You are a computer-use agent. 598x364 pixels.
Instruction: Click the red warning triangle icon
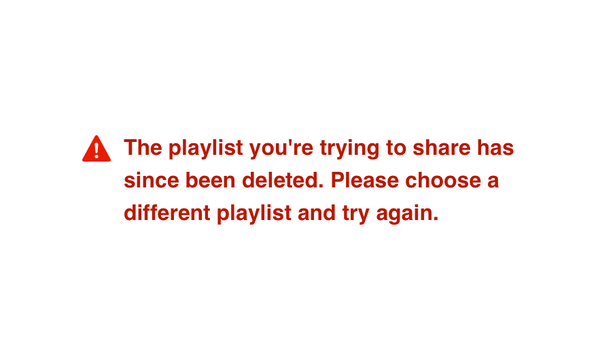96,149
